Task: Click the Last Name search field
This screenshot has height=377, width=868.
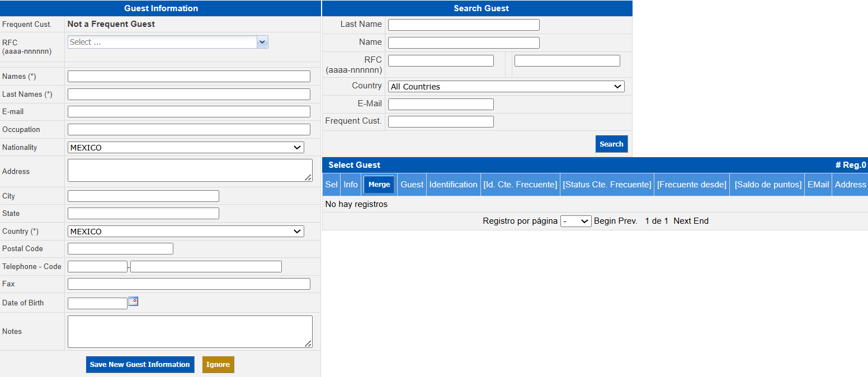Action: pos(464,25)
